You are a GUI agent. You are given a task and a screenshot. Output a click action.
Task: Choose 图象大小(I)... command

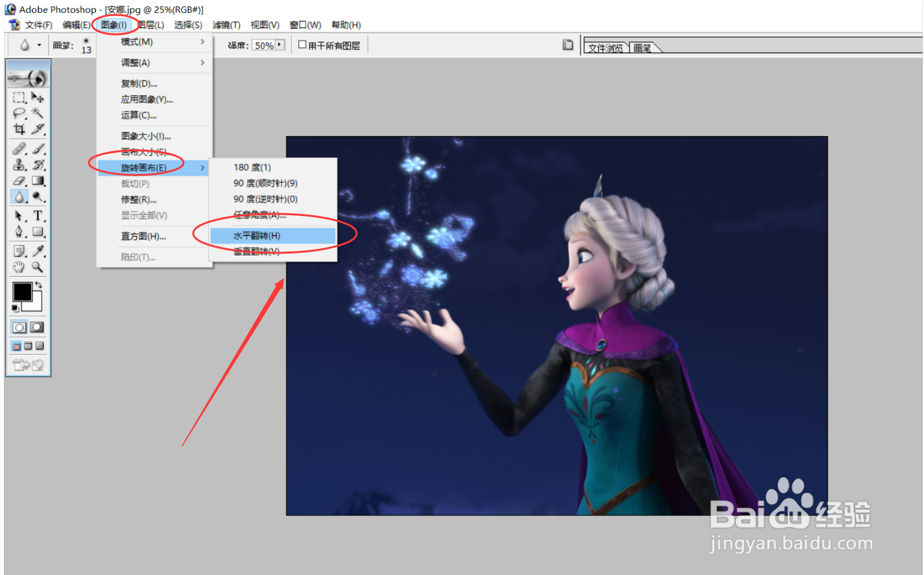pyautogui.click(x=155, y=136)
